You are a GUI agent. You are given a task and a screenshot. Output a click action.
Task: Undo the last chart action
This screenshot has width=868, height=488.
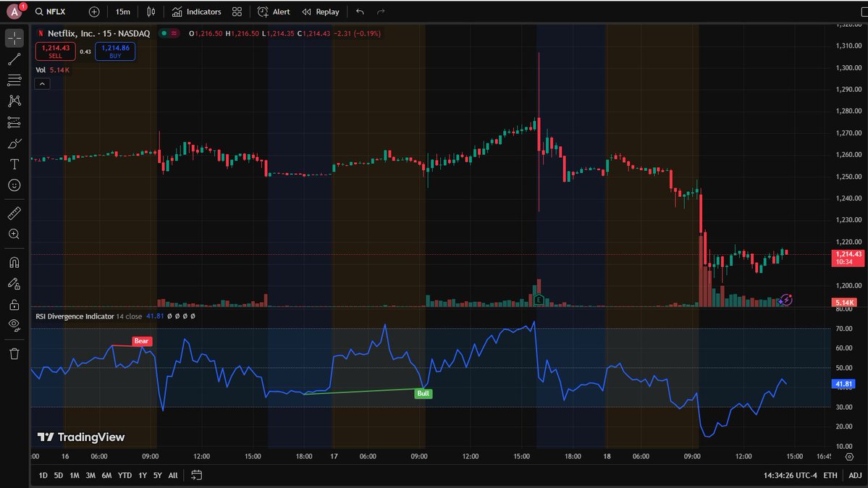[x=361, y=12]
